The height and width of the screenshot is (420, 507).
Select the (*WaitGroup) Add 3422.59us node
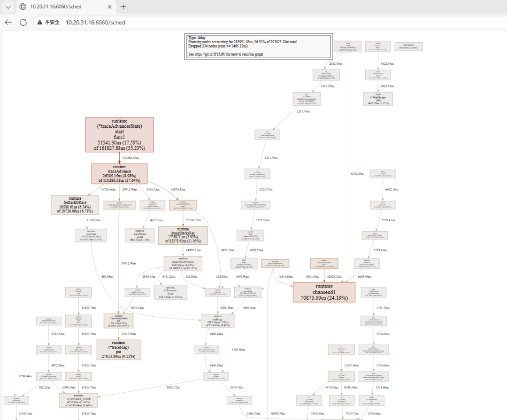click(378, 99)
